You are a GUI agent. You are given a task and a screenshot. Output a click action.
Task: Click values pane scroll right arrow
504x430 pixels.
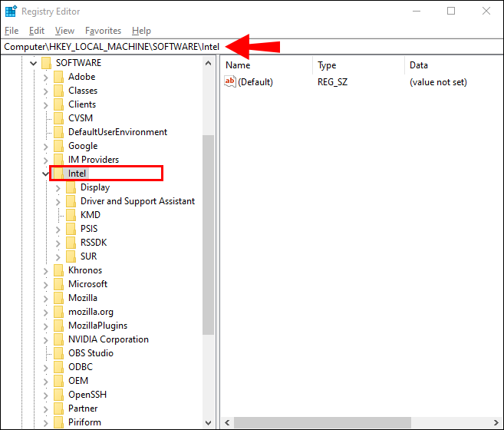click(496, 422)
